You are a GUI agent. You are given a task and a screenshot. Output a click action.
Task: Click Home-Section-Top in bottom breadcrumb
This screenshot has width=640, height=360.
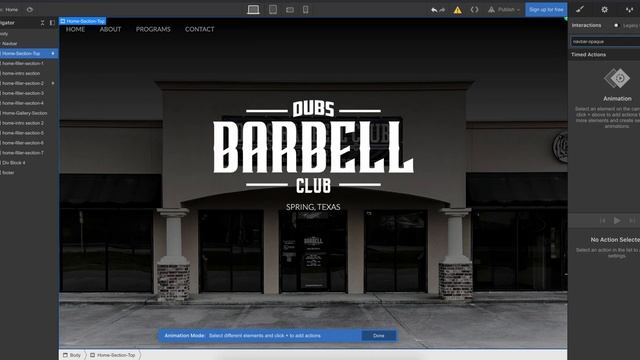point(113,355)
